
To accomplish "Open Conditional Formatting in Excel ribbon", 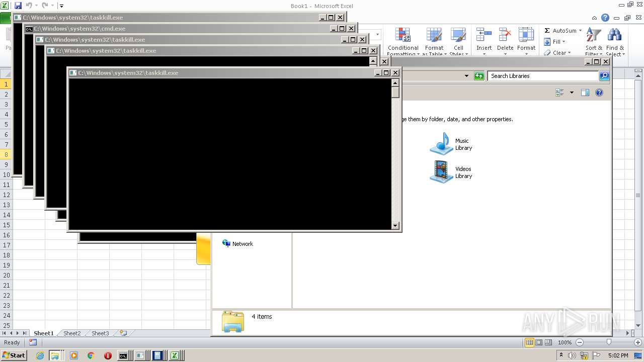I will coord(403,42).
